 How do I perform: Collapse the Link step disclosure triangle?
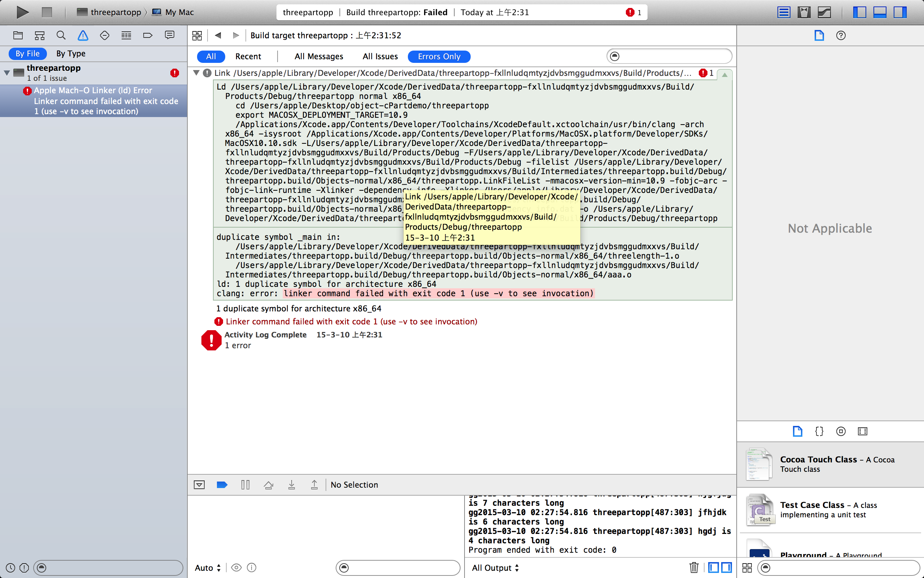(x=197, y=73)
